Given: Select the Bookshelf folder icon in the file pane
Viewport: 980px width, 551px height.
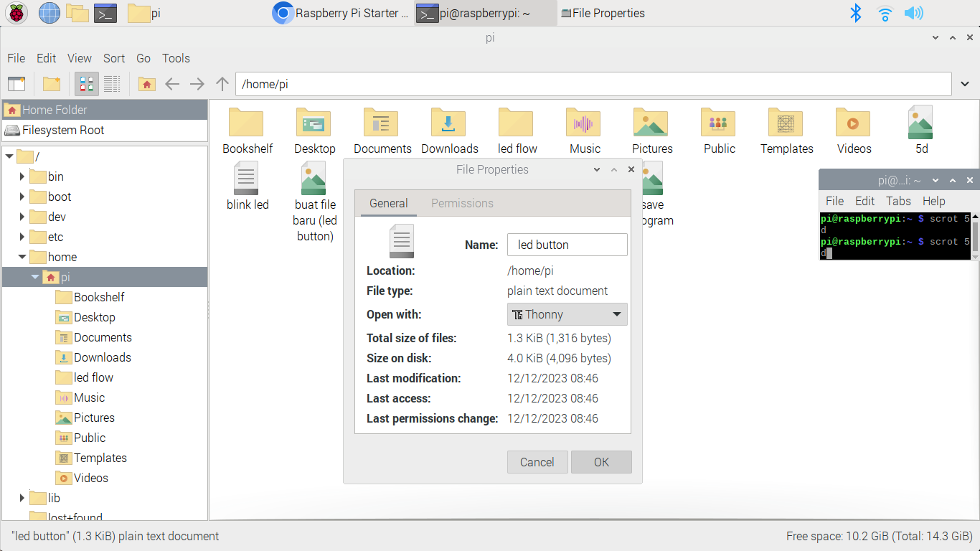Looking at the screenshot, I should (x=247, y=123).
